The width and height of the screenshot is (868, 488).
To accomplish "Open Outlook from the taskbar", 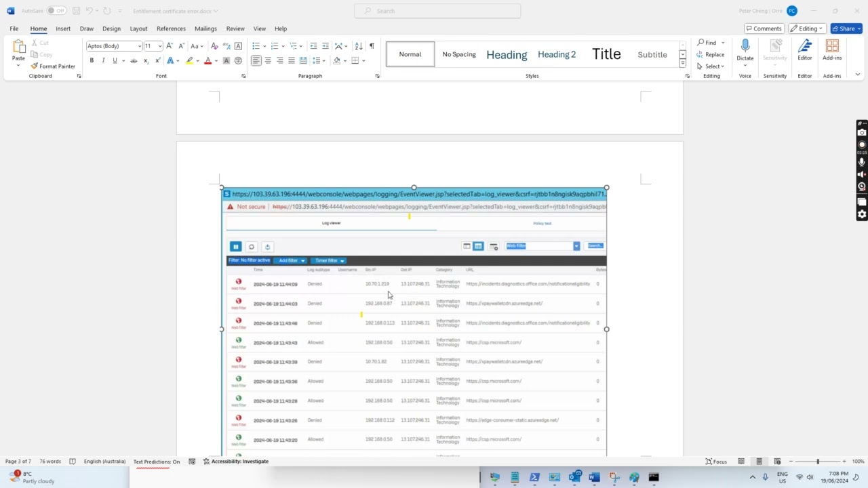I will click(x=574, y=477).
